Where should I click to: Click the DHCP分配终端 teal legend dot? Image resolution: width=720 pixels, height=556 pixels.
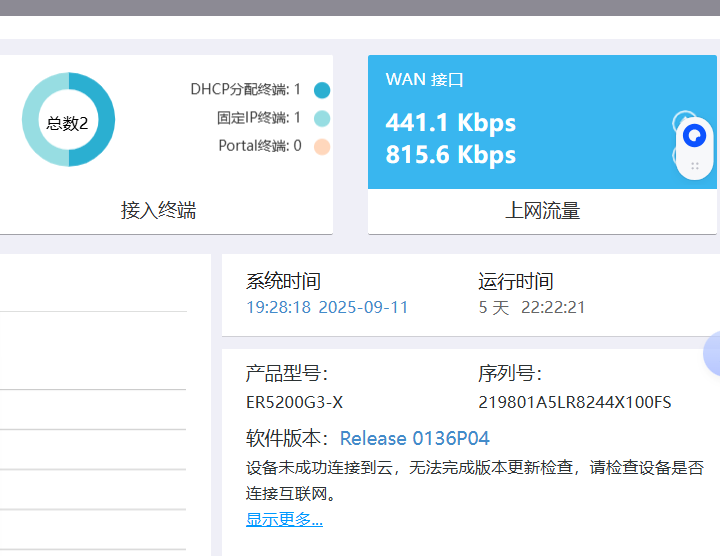coord(322,90)
